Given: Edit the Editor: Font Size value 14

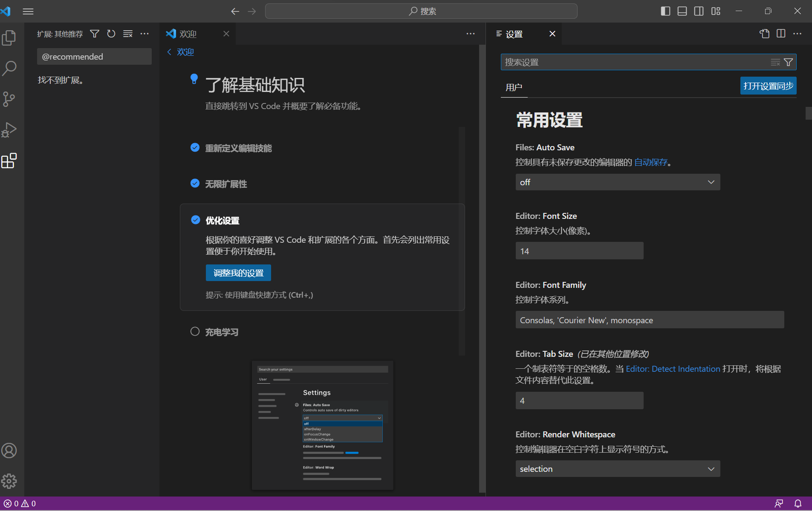Looking at the screenshot, I should [x=579, y=251].
